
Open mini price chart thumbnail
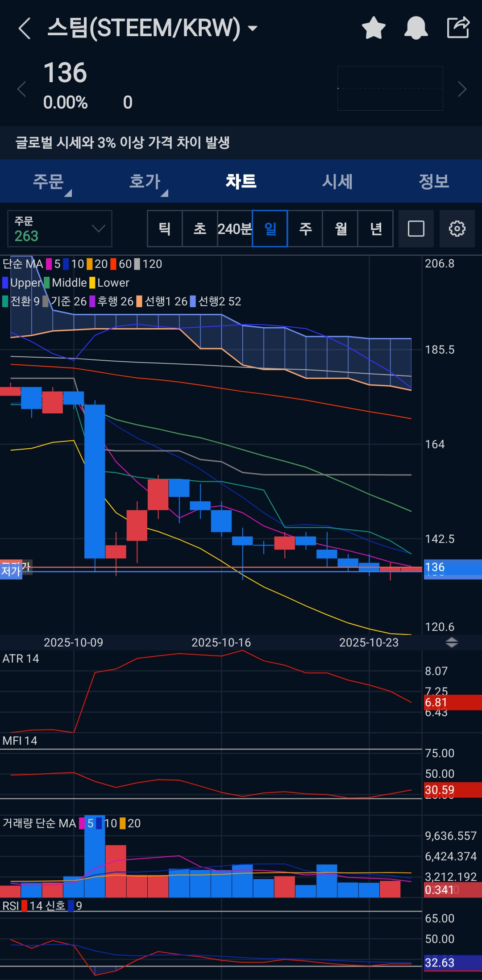[390, 88]
